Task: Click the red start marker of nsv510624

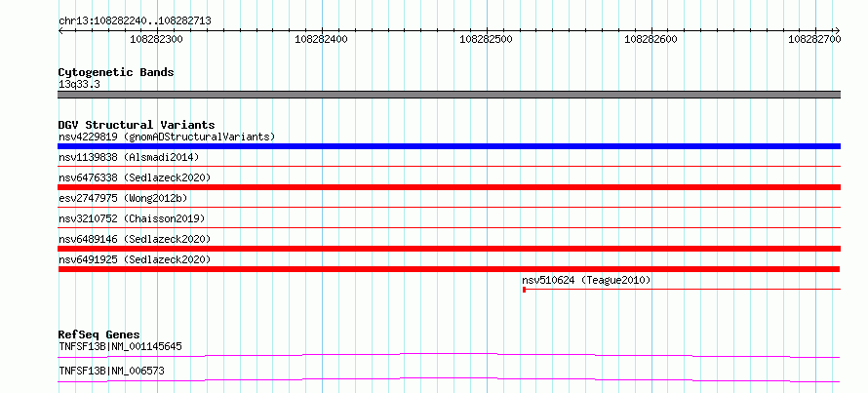Action: pos(525,290)
